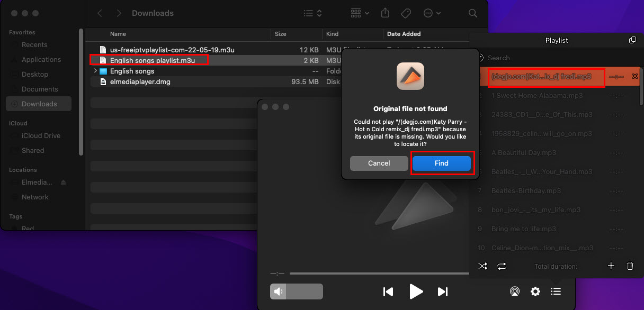
Task: Click Find to locate missing file
Action: click(442, 163)
